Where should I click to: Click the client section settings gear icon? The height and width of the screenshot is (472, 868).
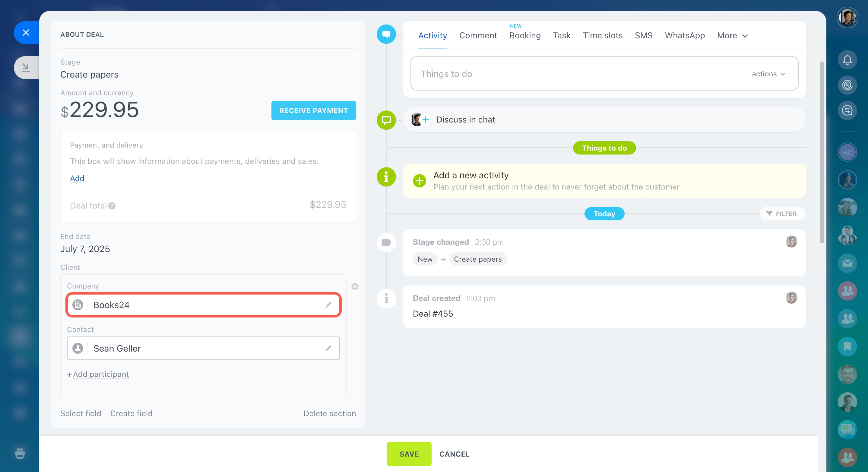click(x=355, y=286)
